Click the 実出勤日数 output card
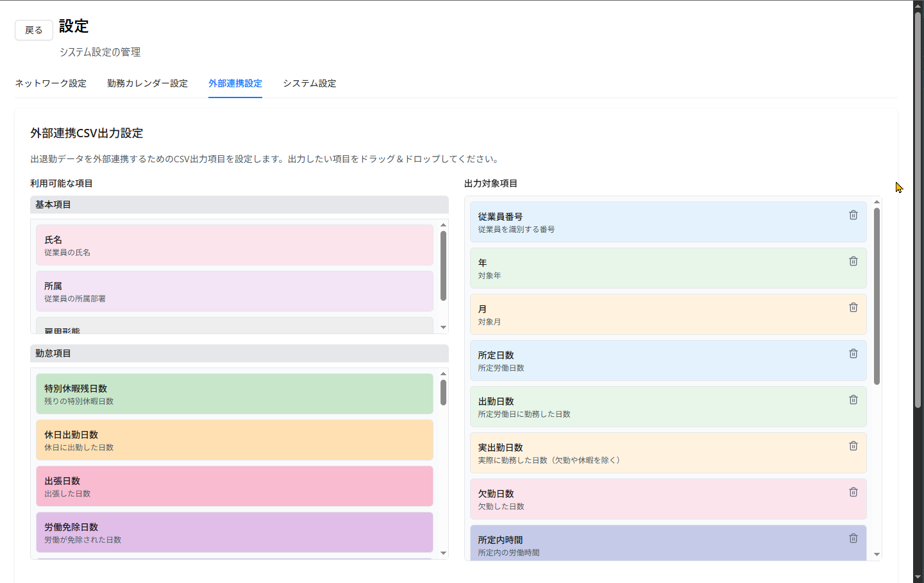The height and width of the screenshot is (583, 924). pos(668,453)
